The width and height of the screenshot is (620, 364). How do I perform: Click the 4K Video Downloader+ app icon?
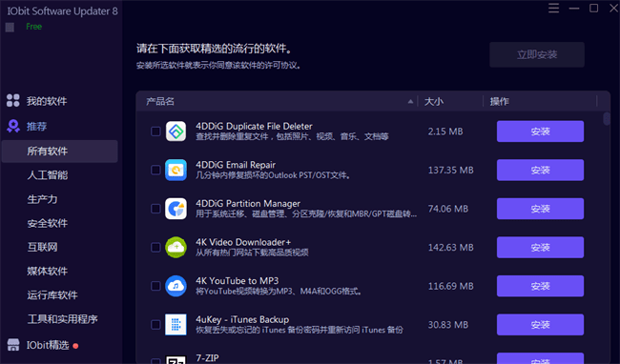176,248
